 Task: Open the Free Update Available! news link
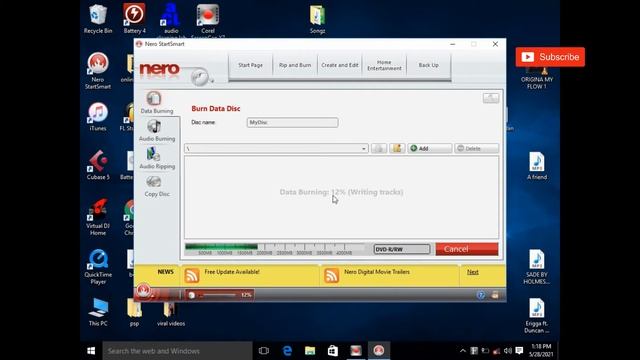click(232, 272)
